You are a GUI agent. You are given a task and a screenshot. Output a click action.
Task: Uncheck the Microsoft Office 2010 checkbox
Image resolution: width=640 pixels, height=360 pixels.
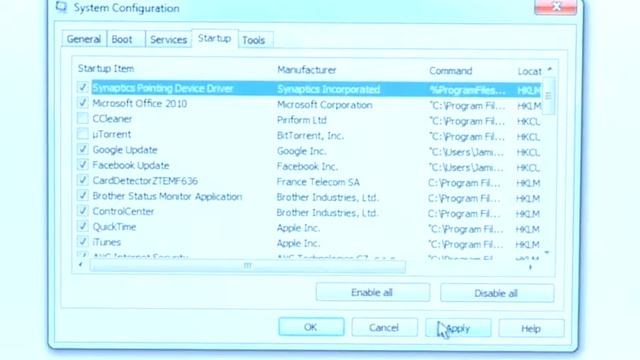(82, 102)
